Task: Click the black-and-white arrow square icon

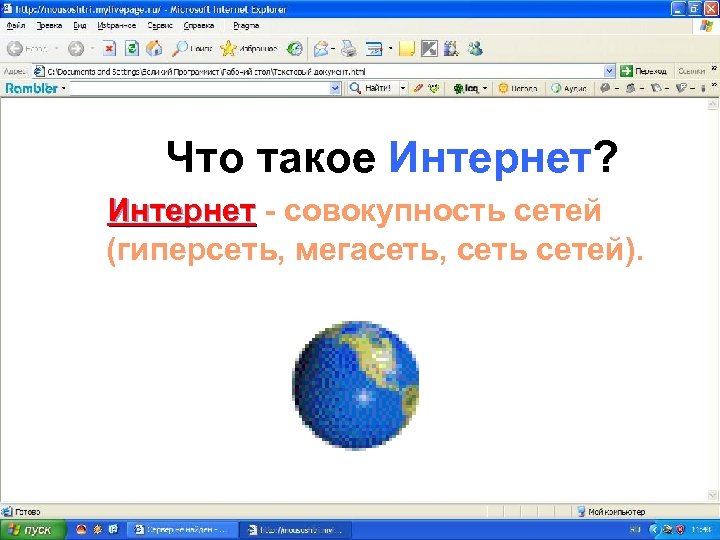Action: click(429, 48)
